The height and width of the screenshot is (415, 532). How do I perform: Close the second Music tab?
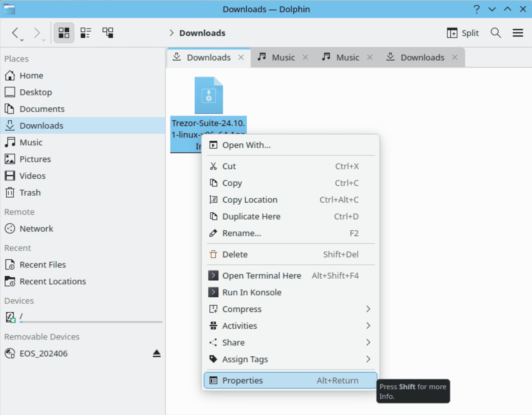(370, 57)
